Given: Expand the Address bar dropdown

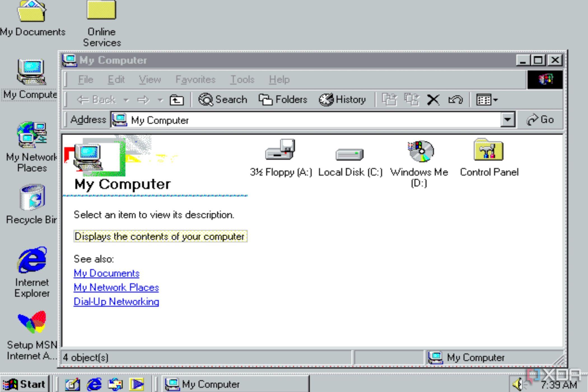Looking at the screenshot, I should click(x=509, y=120).
